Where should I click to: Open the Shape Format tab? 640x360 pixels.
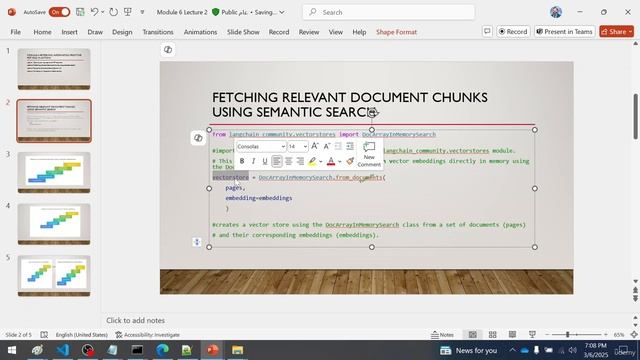coord(396,32)
